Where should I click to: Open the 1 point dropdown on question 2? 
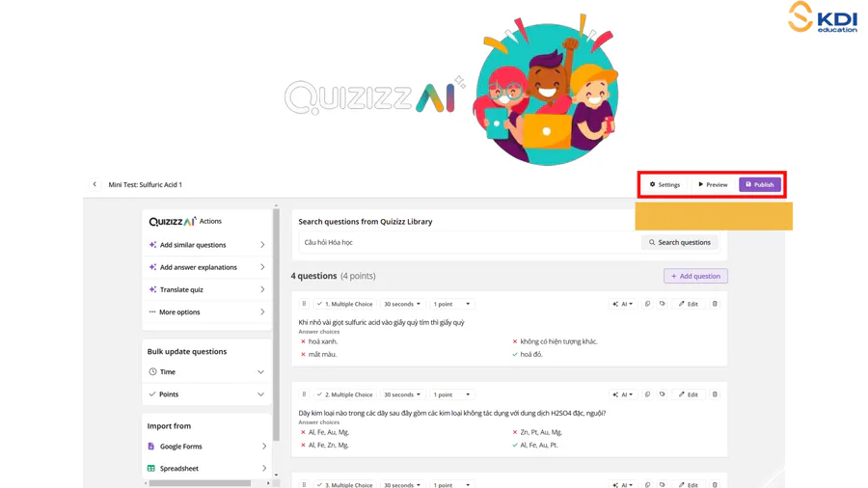tap(451, 394)
